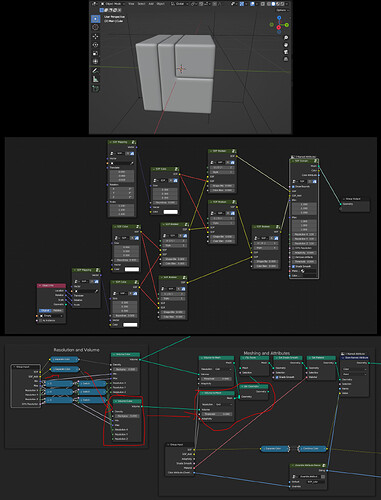Open the Empty object picker field
This screenshot has width=381, height=500.
point(51,316)
